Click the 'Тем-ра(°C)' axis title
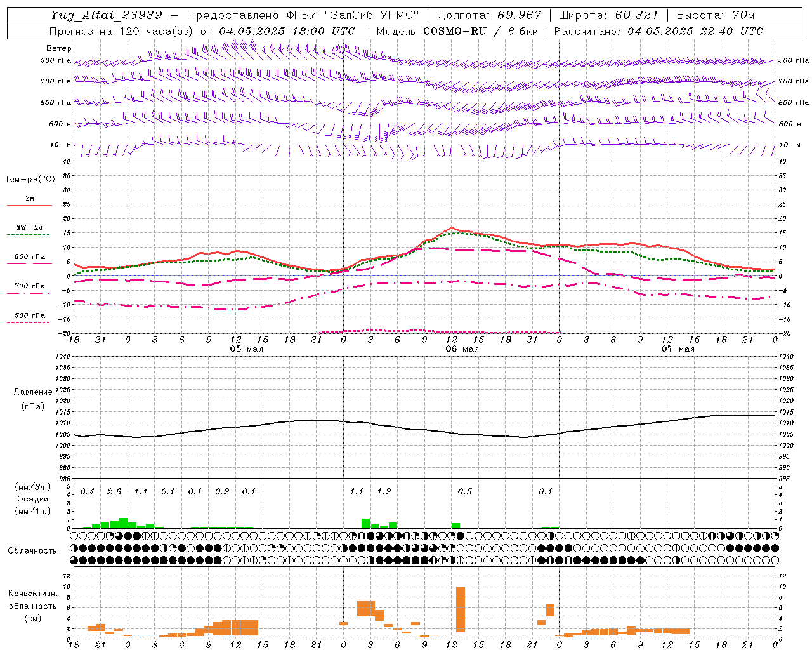 [x=30, y=179]
